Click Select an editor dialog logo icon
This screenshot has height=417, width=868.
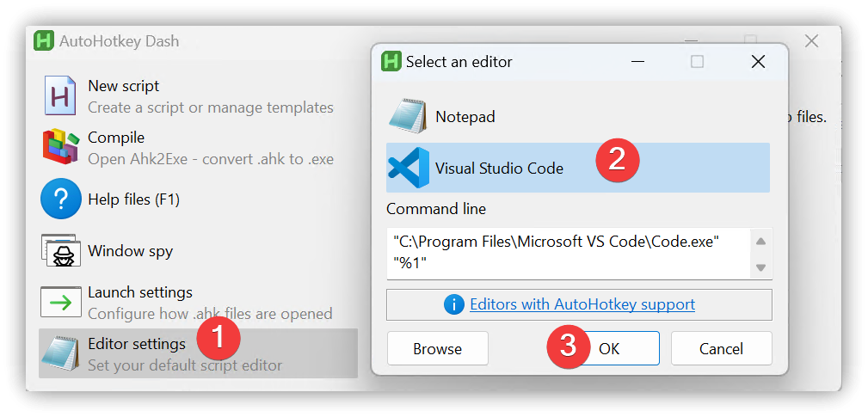[391, 61]
